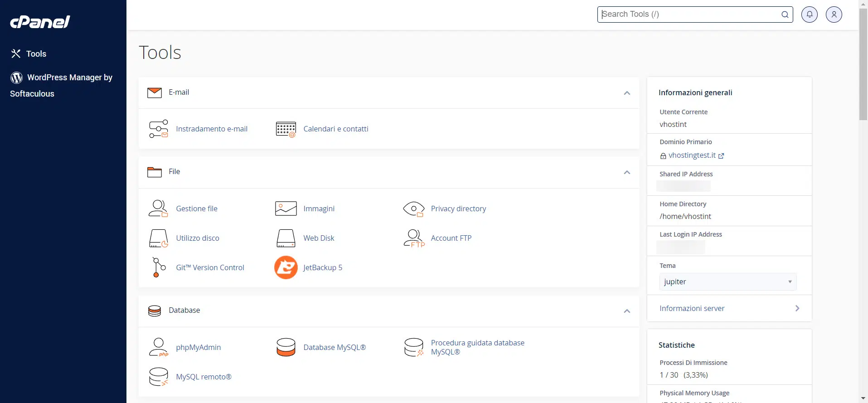
Task: Open Privacy directory link
Action: coord(458,209)
